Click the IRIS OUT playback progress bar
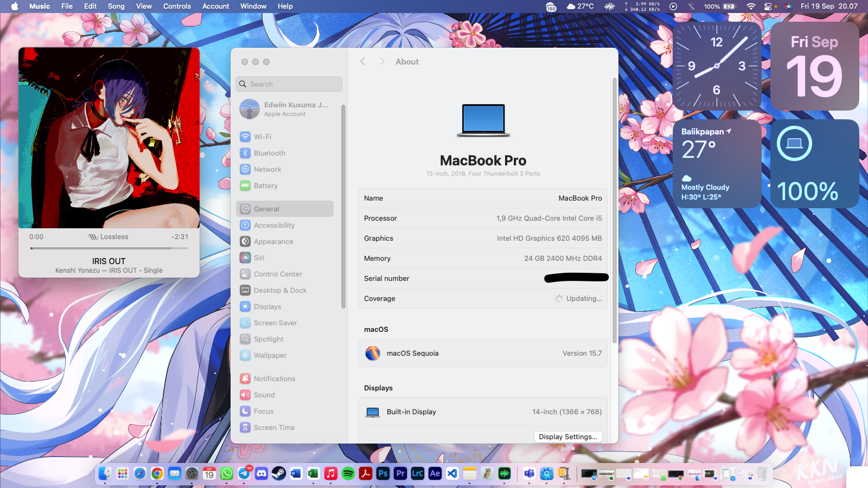This screenshot has width=868, height=488. coord(109,248)
